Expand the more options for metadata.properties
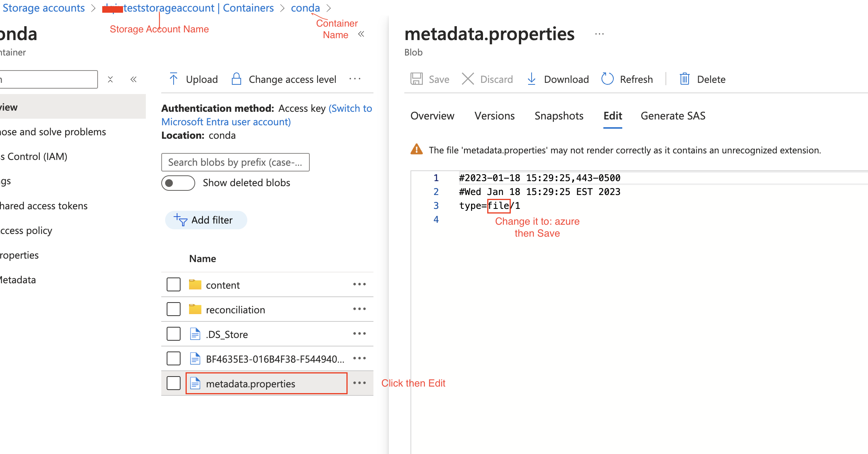The height and width of the screenshot is (454, 868). coord(360,383)
